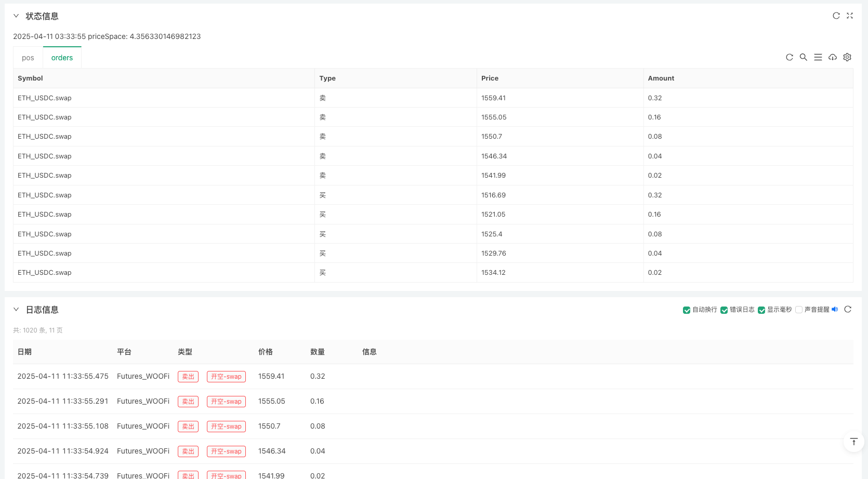Click the 开空-swap tag at price 1559.41
This screenshot has width=868, height=479.
point(226,377)
